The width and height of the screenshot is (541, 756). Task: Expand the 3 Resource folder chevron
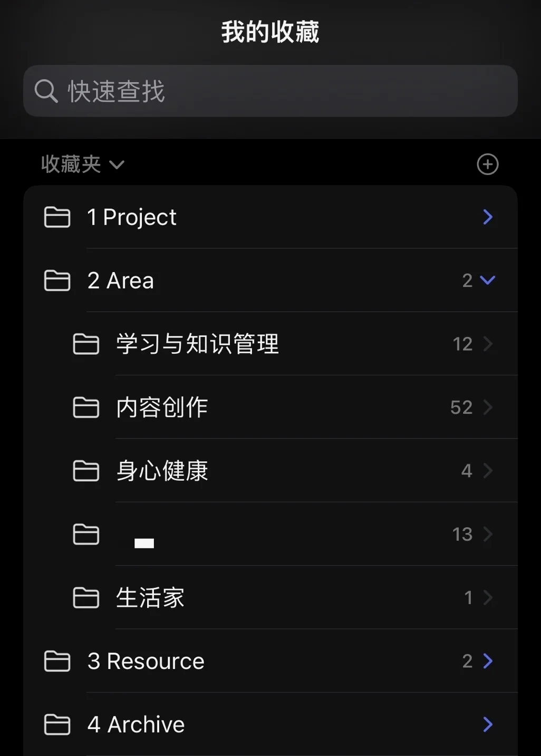[488, 661]
